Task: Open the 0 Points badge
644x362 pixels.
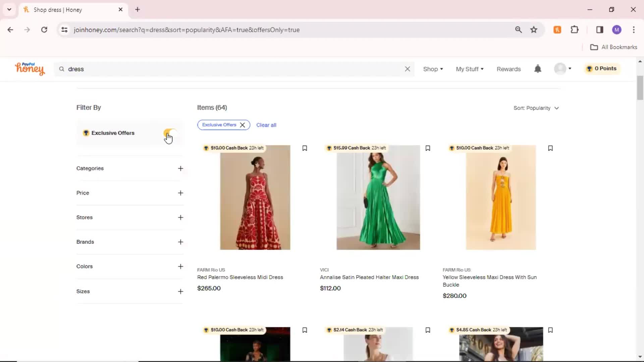Action: 602,68
